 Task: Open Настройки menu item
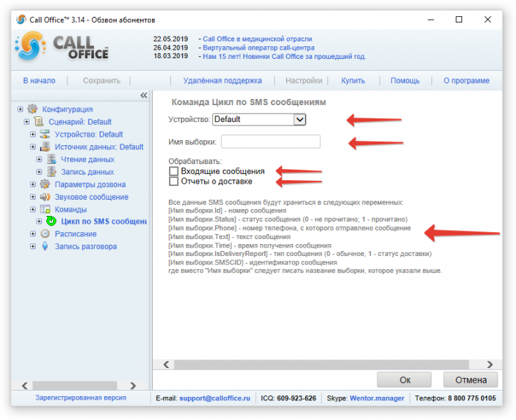point(304,81)
